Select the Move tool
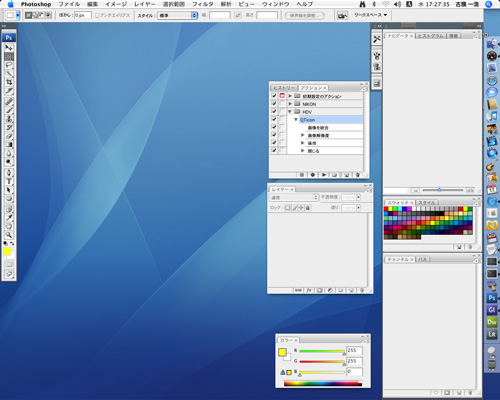This screenshot has height=400, width=500. pyautogui.click(x=9, y=48)
